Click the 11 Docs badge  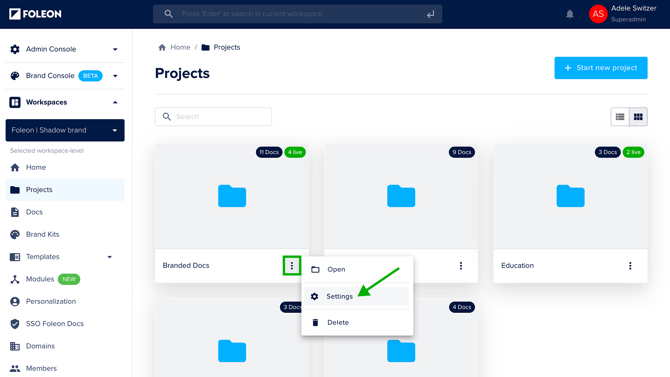click(269, 152)
